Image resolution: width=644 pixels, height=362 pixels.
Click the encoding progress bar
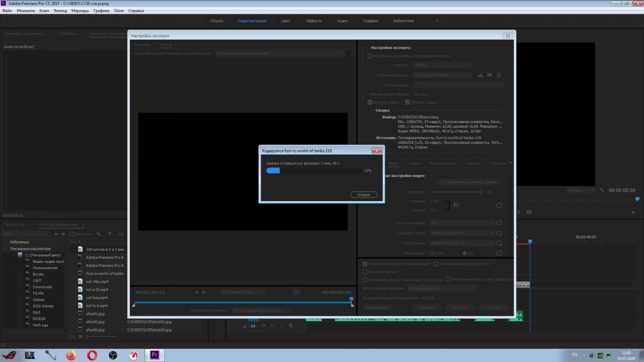[314, 171]
